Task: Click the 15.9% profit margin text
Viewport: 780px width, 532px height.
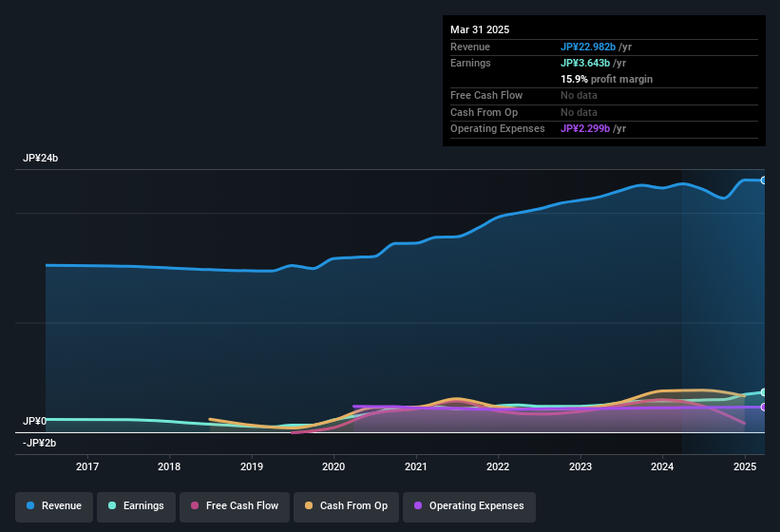Action: pyautogui.click(x=606, y=79)
